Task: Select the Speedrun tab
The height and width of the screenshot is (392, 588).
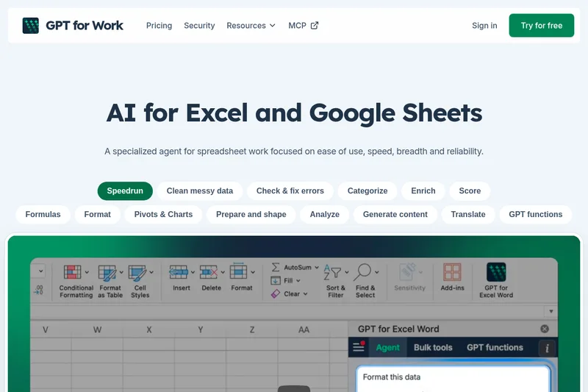Action: pos(125,191)
